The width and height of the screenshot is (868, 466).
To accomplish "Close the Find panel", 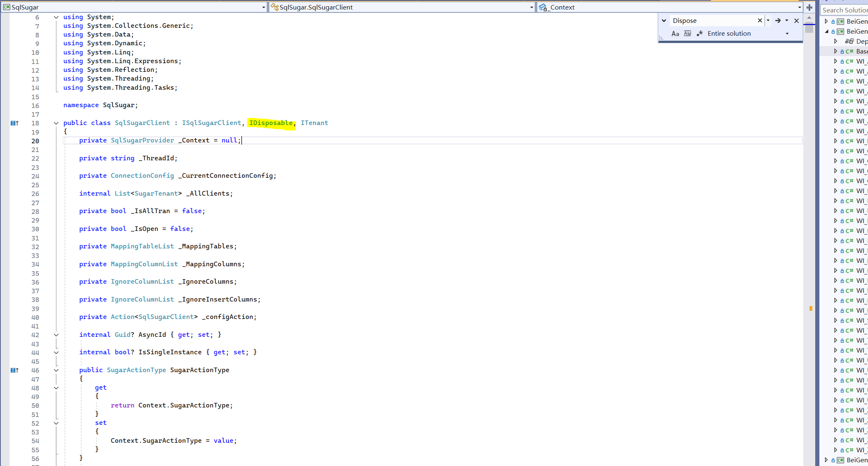I will 797,20.
